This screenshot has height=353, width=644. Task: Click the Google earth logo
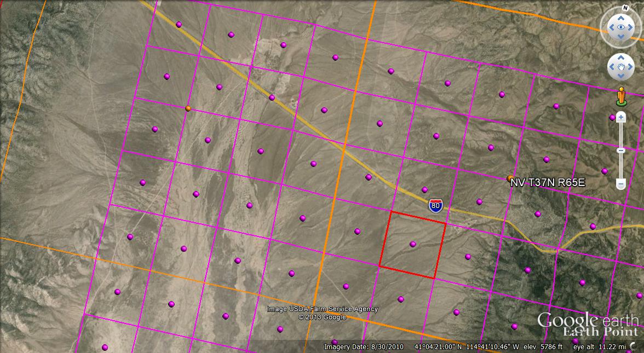[x=587, y=321]
